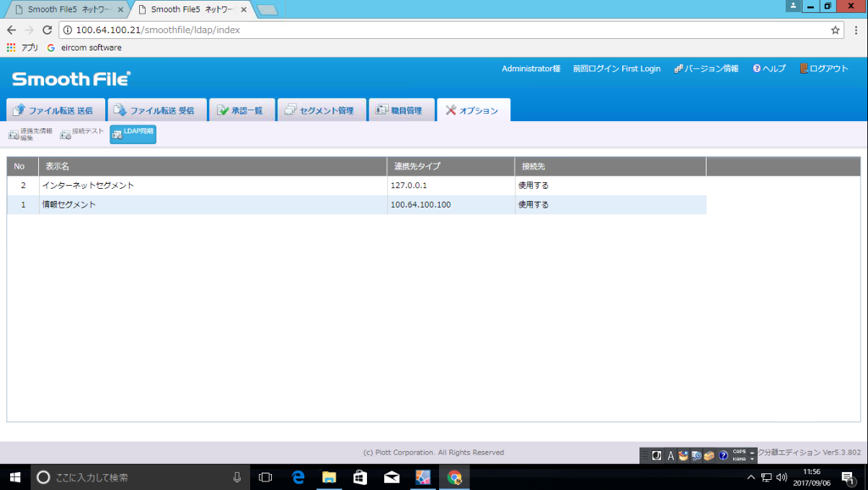
Task: Open the Mail app from the taskbar
Action: click(x=392, y=476)
